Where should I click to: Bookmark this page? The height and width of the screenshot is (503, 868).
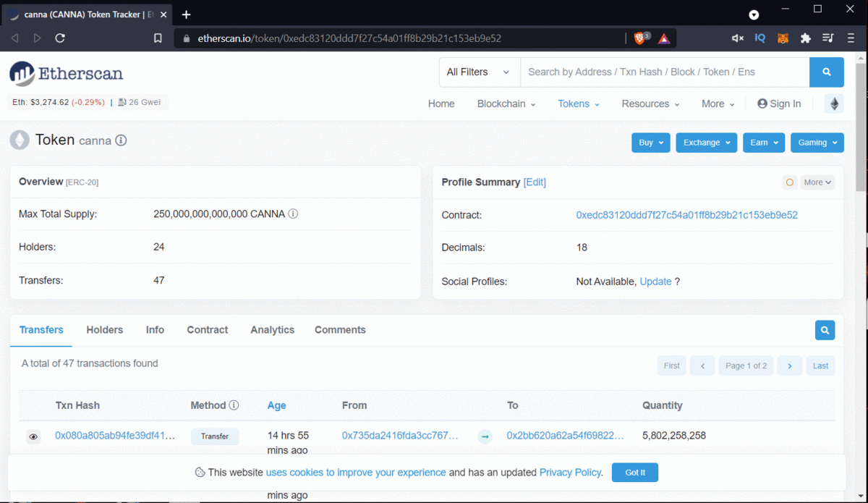click(158, 38)
